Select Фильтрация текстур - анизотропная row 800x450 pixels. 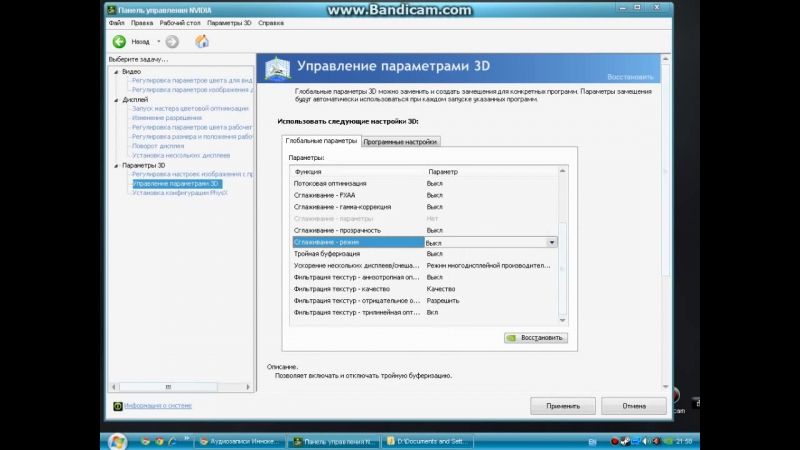[424, 278]
